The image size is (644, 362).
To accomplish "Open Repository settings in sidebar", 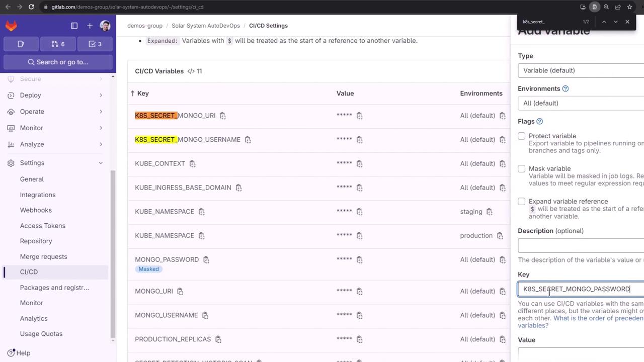I will click(36, 241).
